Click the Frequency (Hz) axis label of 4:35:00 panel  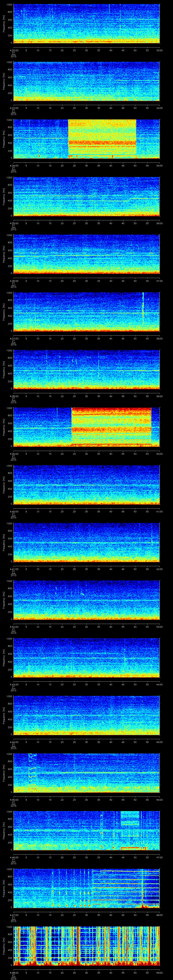point(4,196)
